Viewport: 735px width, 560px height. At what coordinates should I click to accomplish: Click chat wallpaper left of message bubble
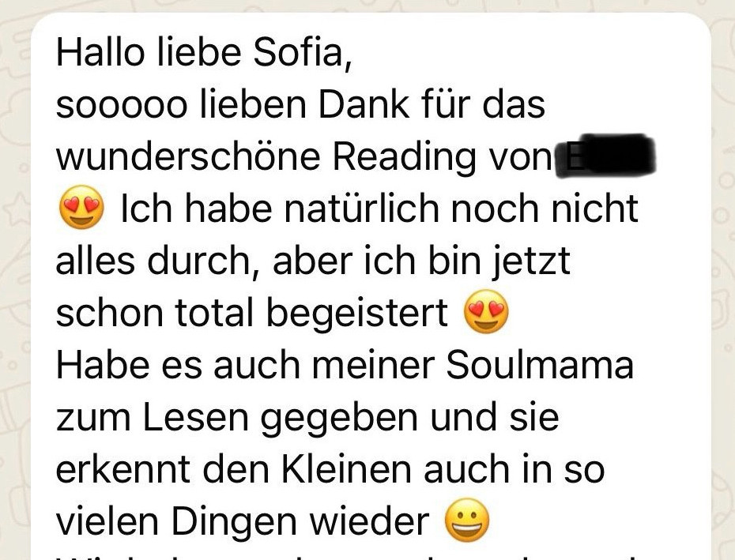pos(15,281)
